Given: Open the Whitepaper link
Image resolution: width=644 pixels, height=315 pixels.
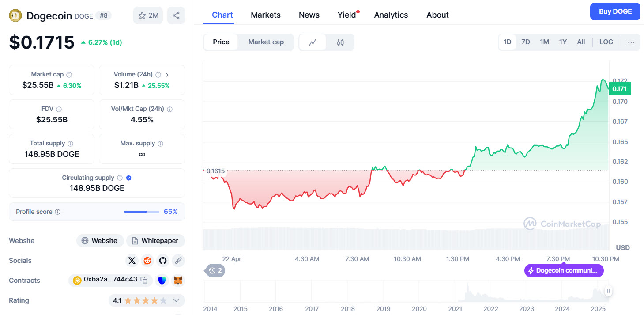Looking at the screenshot, I should tap(155, 241).
